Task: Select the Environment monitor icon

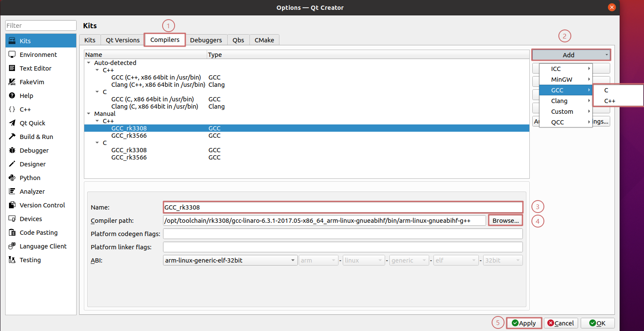Action: click(12, 55)
